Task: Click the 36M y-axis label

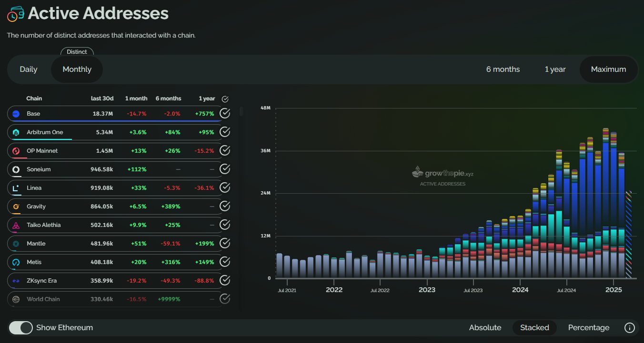Action: [x=265, y=151]
